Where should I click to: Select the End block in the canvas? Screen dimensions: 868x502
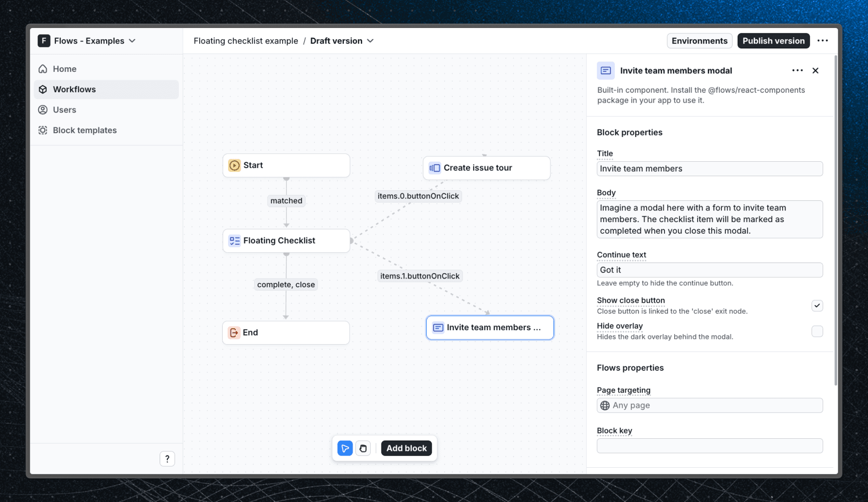click(x=285, y=332)
